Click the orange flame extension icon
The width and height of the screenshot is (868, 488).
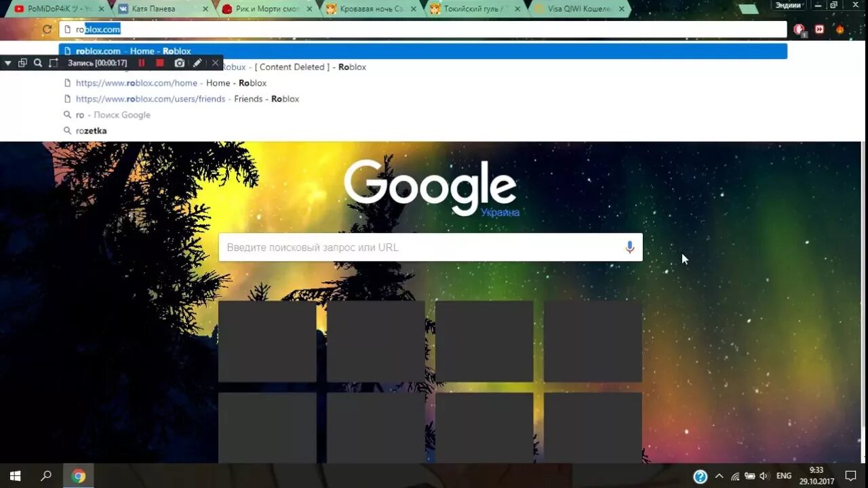point(840,29)
